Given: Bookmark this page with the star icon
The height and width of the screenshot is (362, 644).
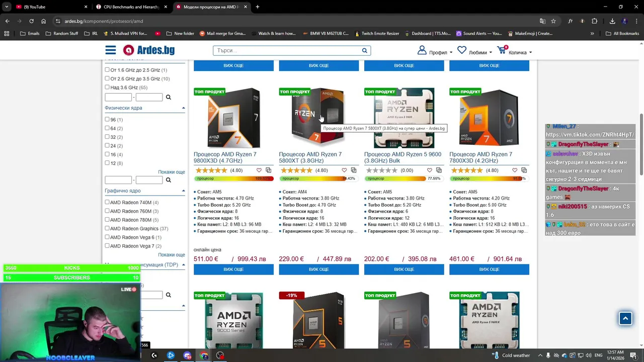Looking at the screenshot, I should (x=553, y=21).
